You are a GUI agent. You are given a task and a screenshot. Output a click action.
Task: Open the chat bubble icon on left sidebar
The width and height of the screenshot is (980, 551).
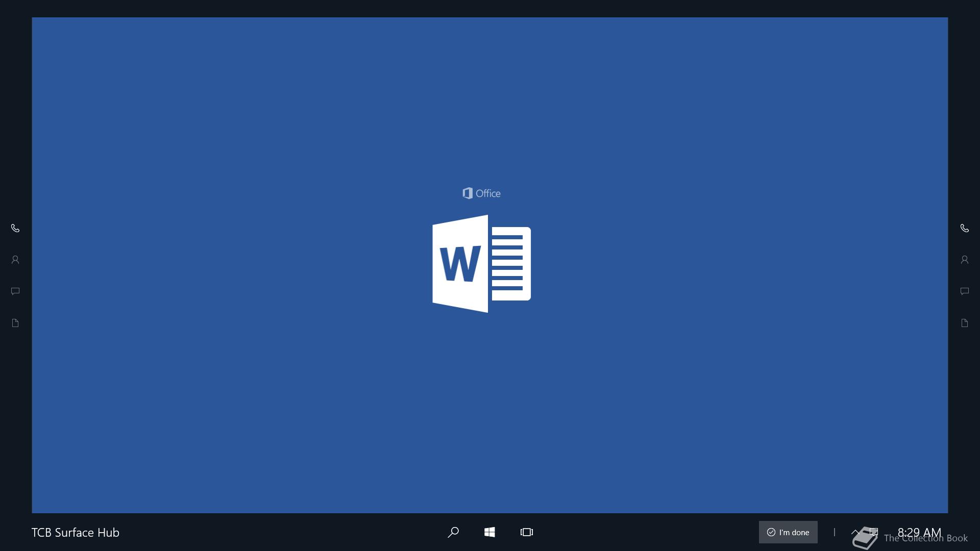pos(15,291)
